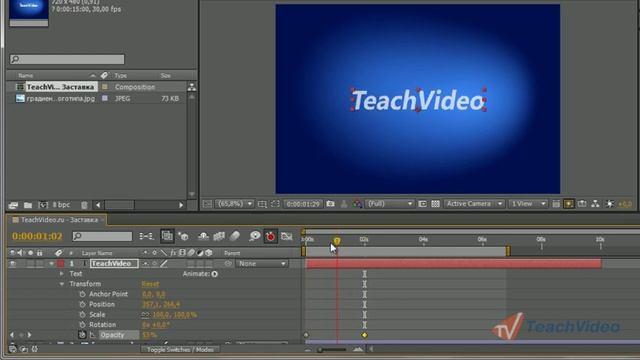
Task: Click the Opacity percentage value
Action: 149,335
